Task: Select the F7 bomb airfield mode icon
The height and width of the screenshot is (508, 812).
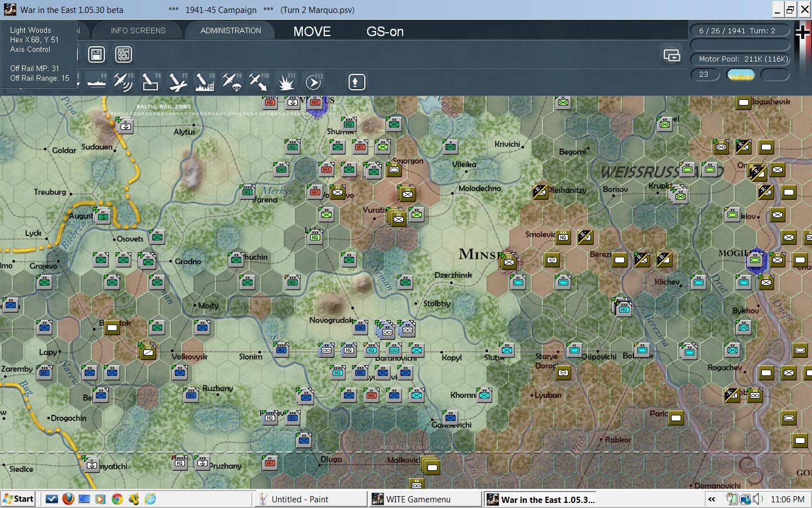Action: tap(177, 82)
